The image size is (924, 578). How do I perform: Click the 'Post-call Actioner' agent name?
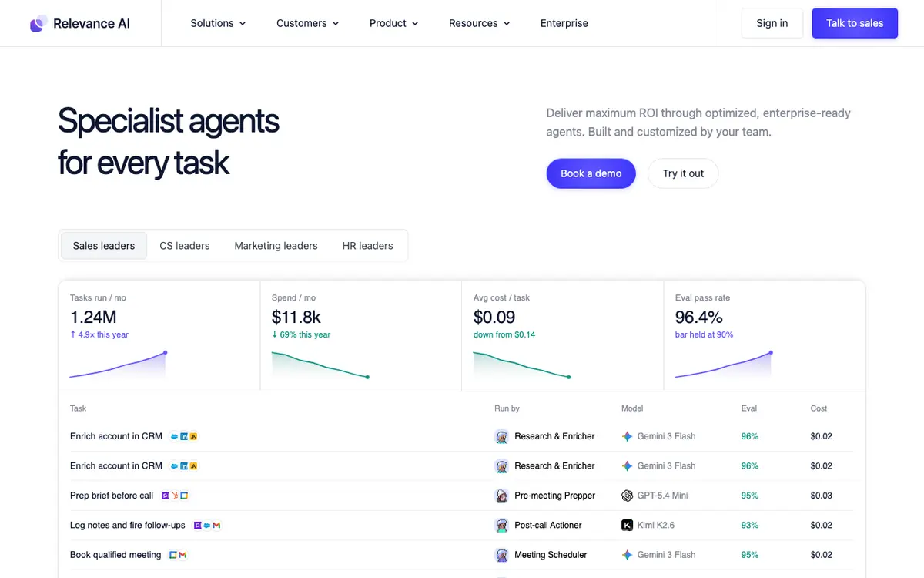(548, 526)
